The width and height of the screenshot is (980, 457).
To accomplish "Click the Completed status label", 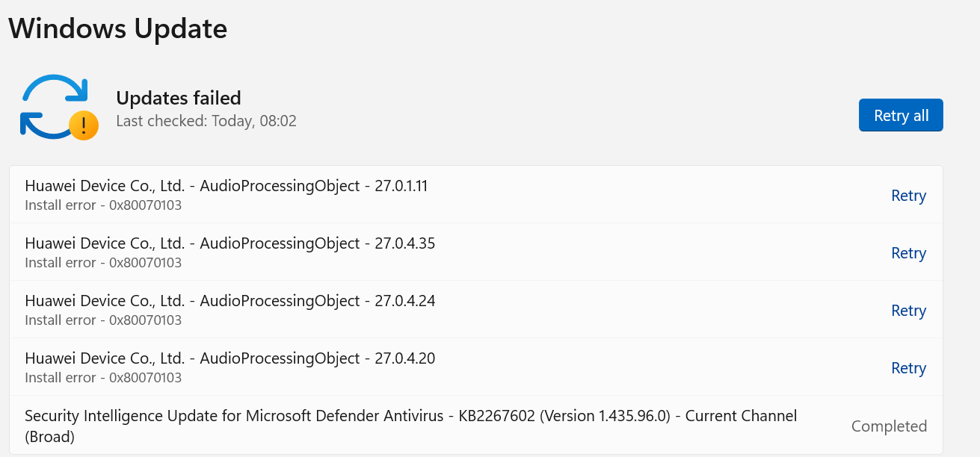I will [x=889, y=426].
